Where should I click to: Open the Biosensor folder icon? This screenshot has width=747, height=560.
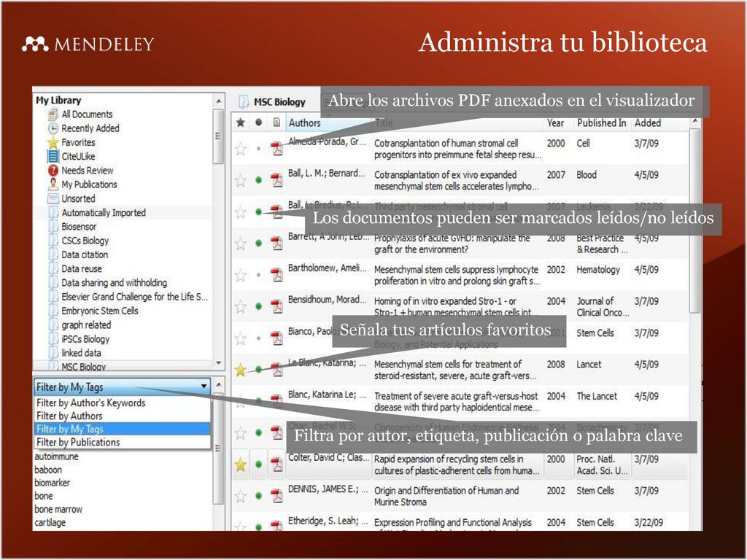[53, 226]
